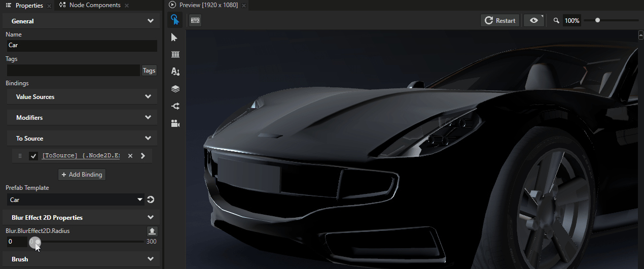Image resolution: width=644 pixels, height=269 pixels.
Task: Open the on-screen keyboard icon in Preview toolbar
Action: coord(195,20)
